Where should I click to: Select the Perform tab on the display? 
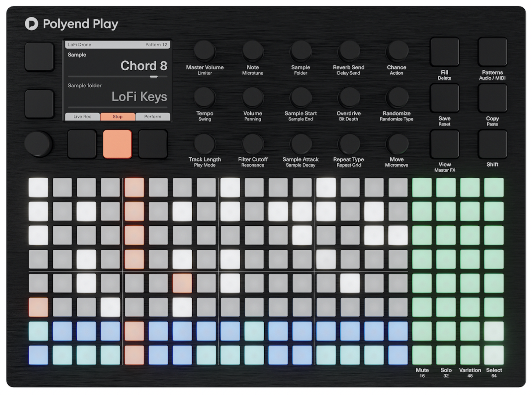(153, 117)
